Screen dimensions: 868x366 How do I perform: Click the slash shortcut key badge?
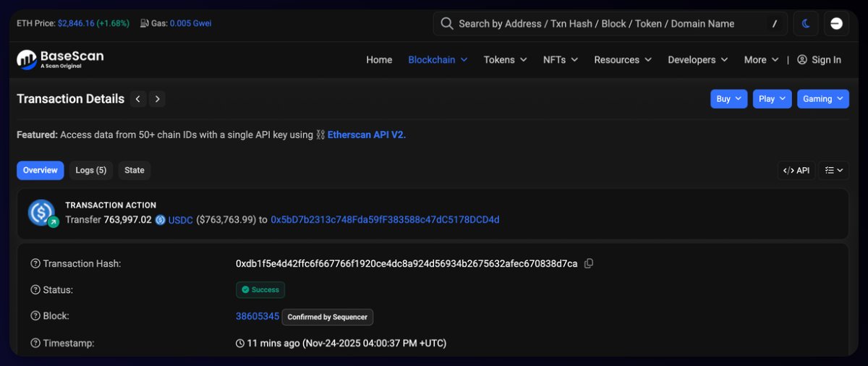[x=775, y=24]
